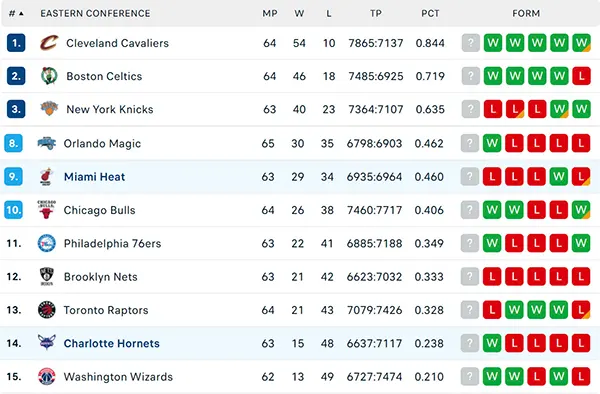Click the Boston Celtics shamrock logo

[x=49, y=76]
